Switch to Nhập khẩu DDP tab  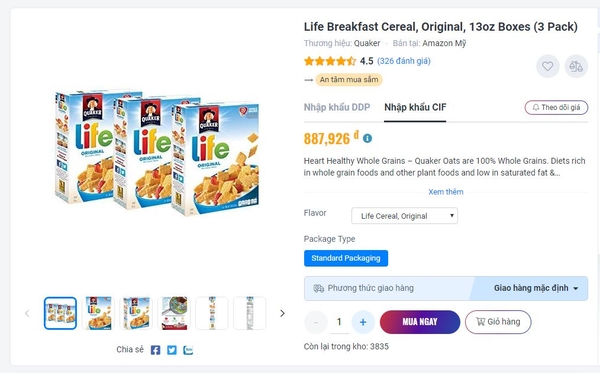(x=337, y=107)
